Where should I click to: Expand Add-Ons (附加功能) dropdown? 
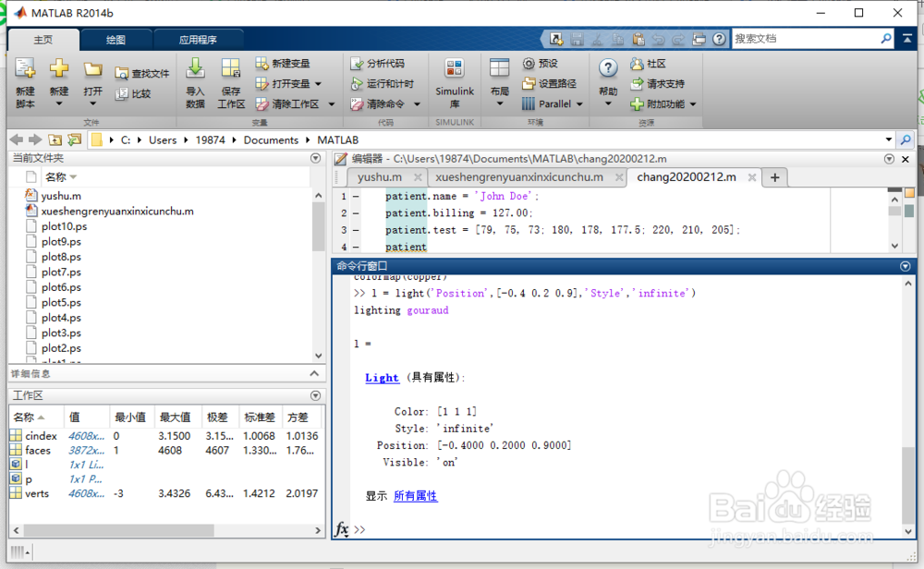[x=694, y=104]
